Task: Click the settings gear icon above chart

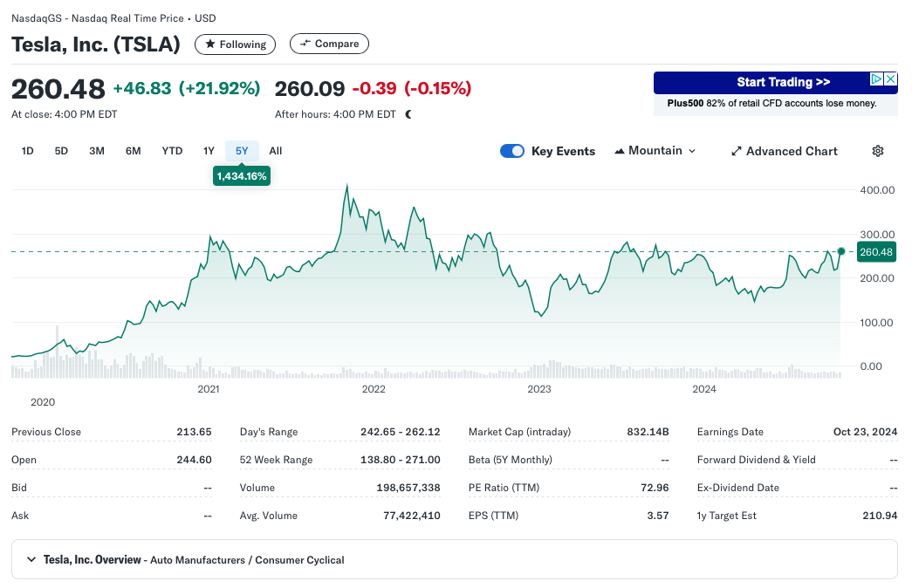Action: pyautogui.click(x=878, y=151)
